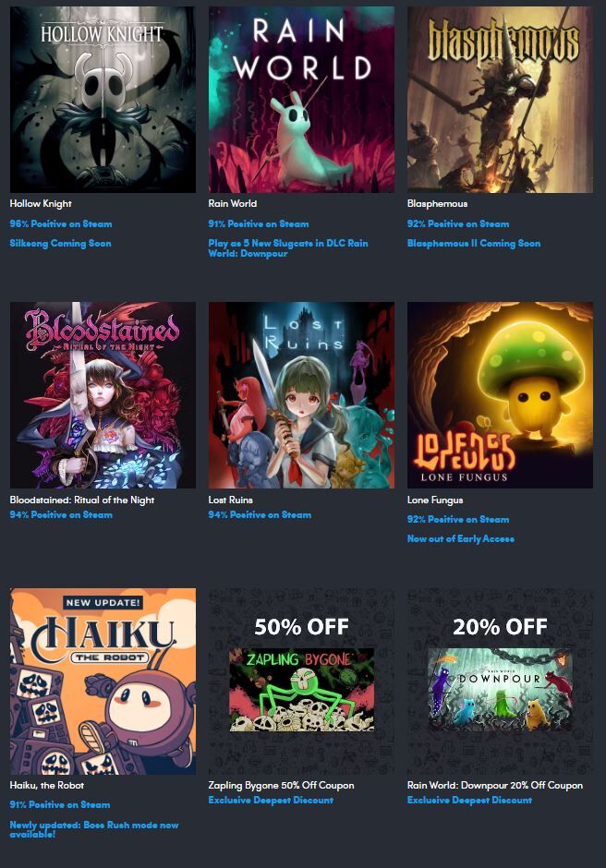This screenshot has width=606, height=868.
Task: Open 'Exclusive Deepest Discount' under Zapling Bygone
Action: pos(271,800)
